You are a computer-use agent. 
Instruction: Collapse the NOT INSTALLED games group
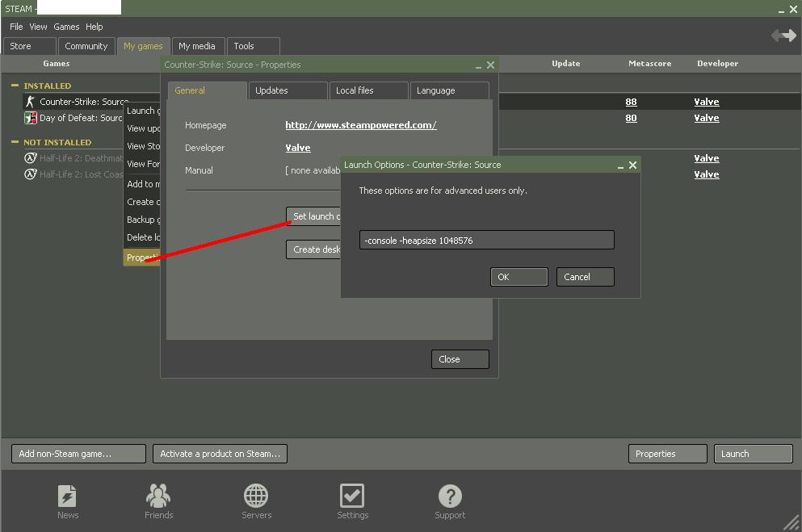(15, 141)
